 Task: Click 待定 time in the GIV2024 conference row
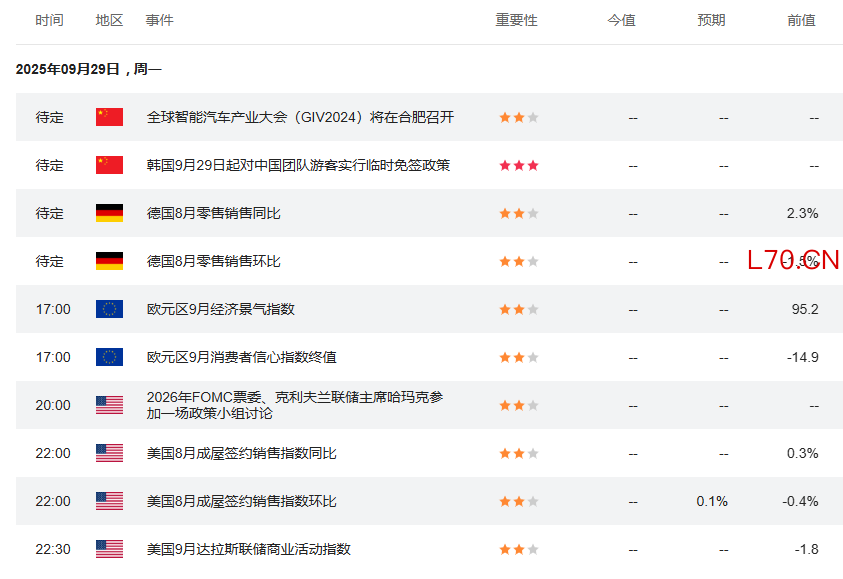coord(49,117)
